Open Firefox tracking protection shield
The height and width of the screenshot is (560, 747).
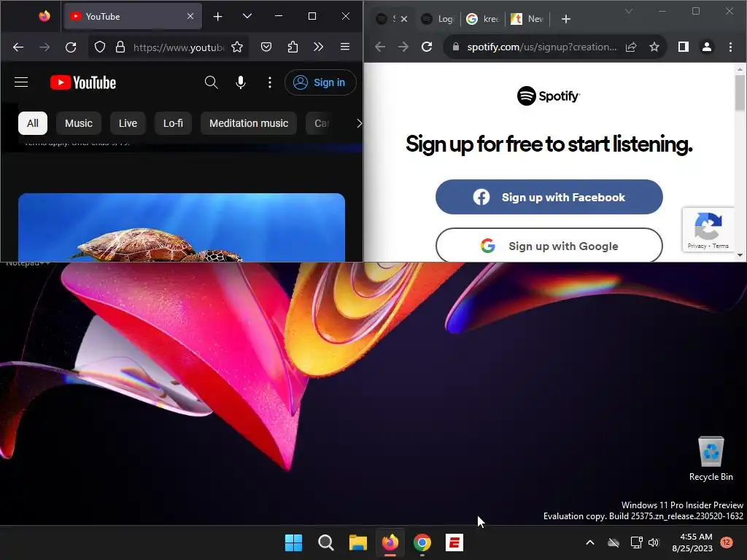pyautogui.click(x=99, y=47)
